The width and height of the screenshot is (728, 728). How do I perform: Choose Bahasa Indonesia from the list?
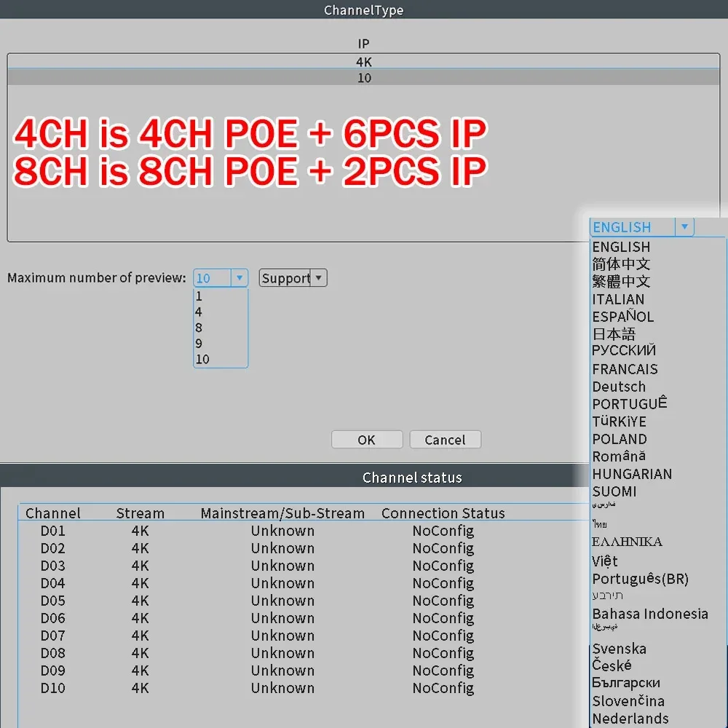[x=650, y=614]
